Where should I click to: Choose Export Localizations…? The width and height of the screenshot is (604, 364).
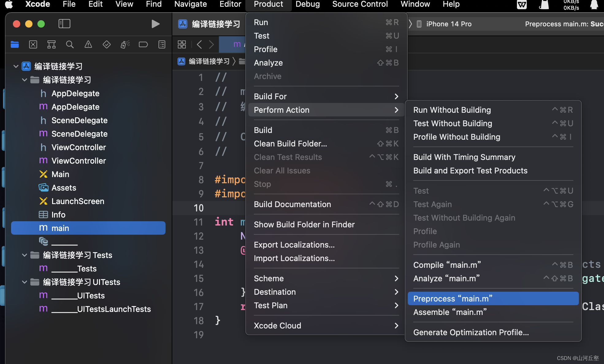[x=326, y=245]
